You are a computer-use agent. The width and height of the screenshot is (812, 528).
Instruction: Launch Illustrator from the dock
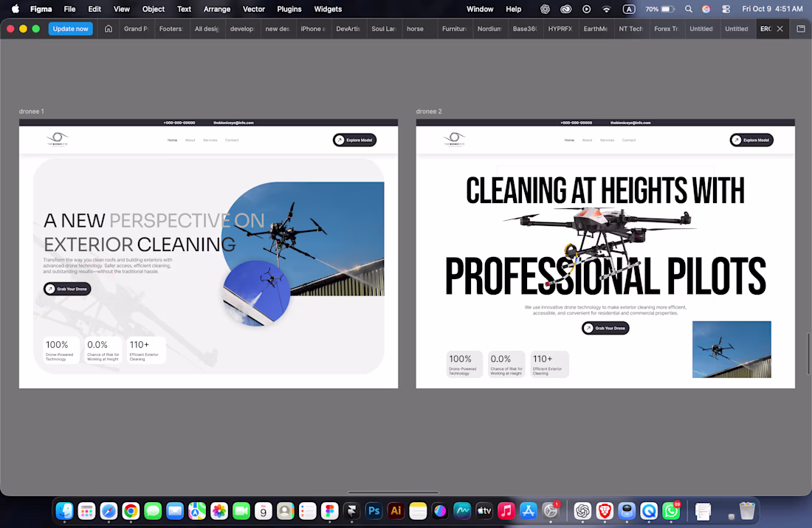click(x=396, y=512)
